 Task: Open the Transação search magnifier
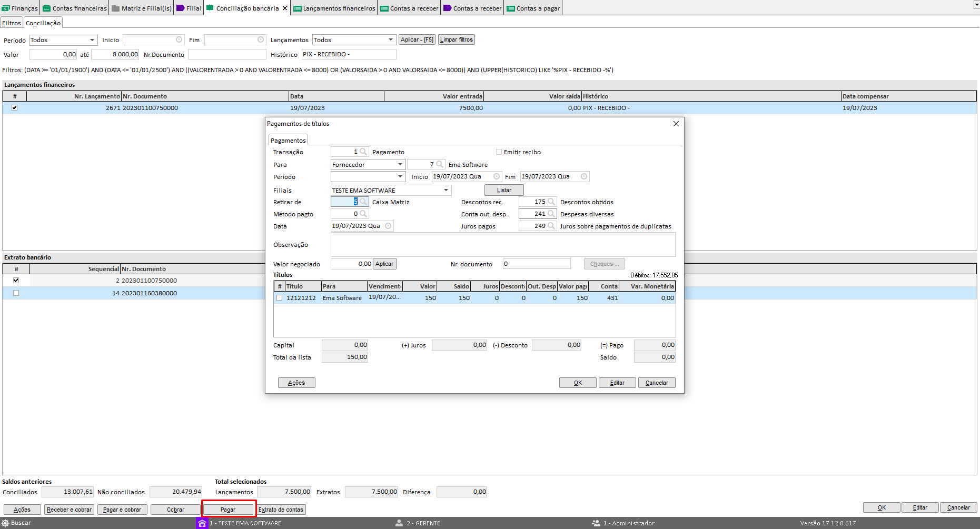coord(363,152)
